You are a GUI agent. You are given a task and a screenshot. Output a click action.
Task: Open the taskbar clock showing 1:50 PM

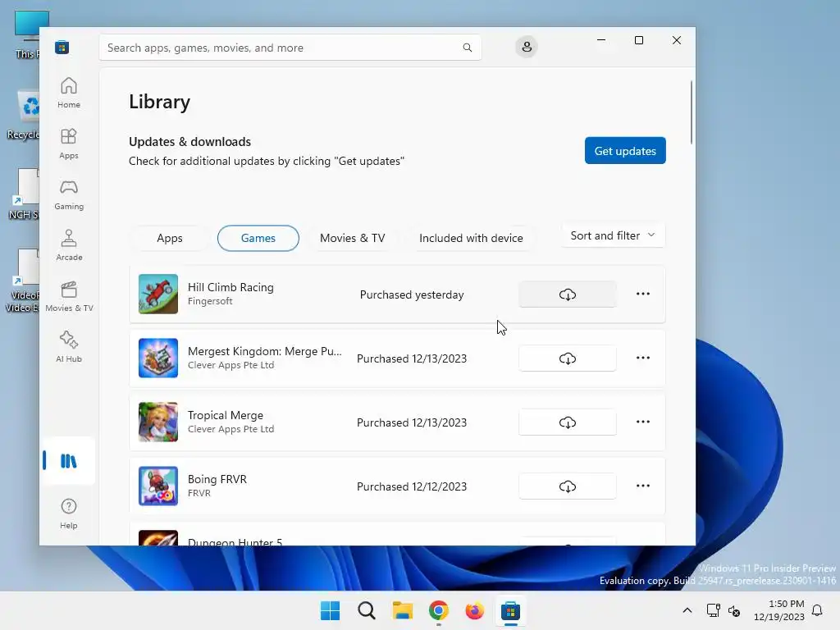[x=779, y=610]
